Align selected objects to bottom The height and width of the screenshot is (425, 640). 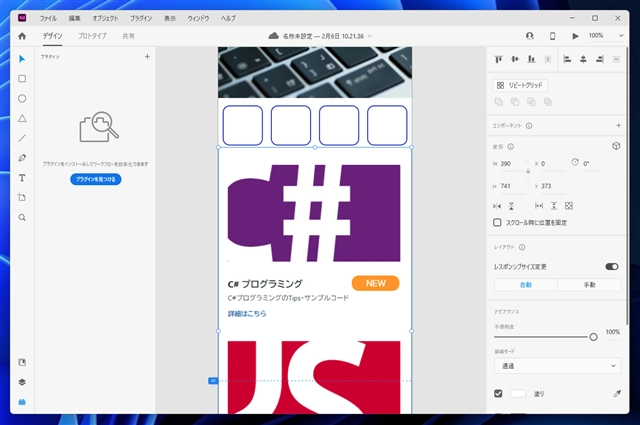point(531,59)
